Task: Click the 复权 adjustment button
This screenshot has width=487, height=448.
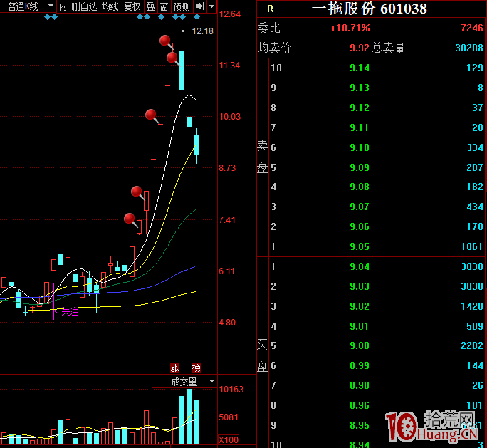Action: (x=132, y=6)
